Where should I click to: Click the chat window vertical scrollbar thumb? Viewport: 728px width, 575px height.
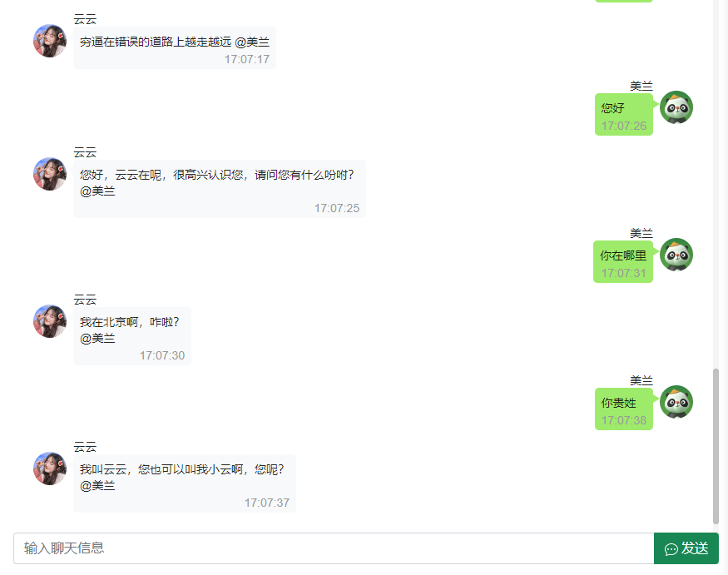click(716, 446)
